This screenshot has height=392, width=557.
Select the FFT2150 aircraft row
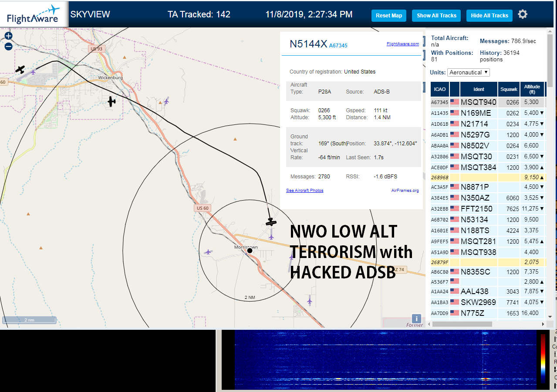pos(488,208)
